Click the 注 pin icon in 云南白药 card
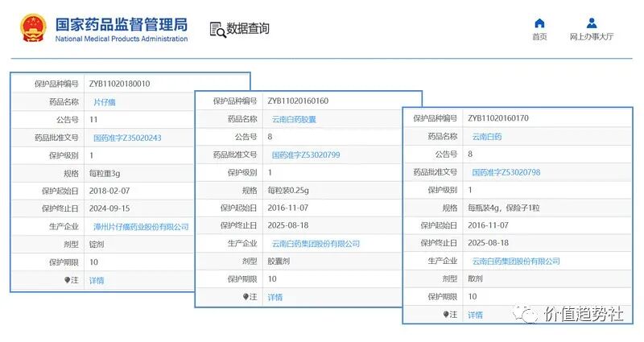 [446, 315]
